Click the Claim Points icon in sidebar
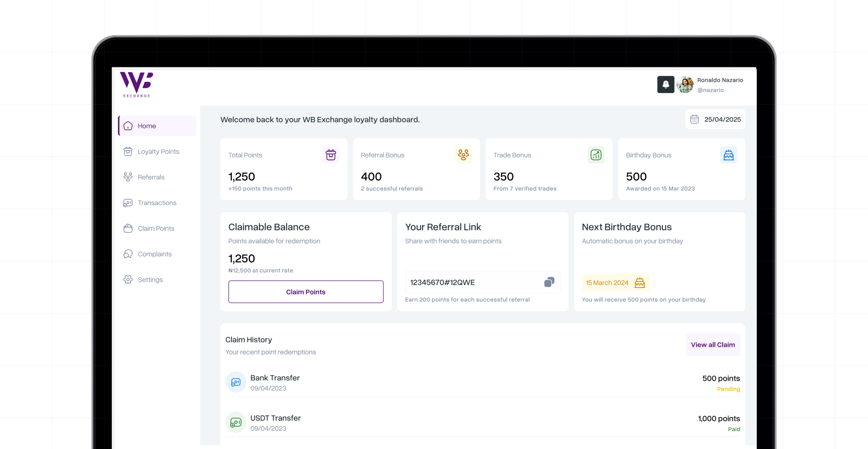The image size is (868, 449). coord(128,229)
